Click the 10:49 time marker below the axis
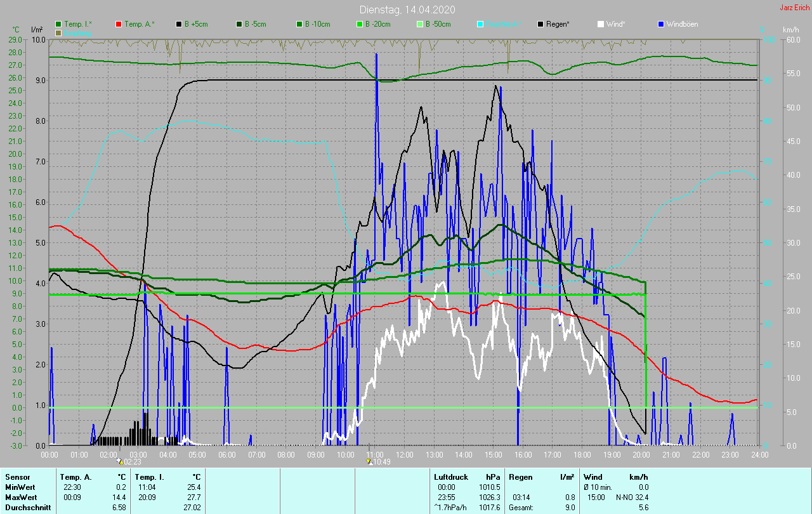Image resolution: width=812 pixels, height=514 pixels. click(x=379, y=462)
